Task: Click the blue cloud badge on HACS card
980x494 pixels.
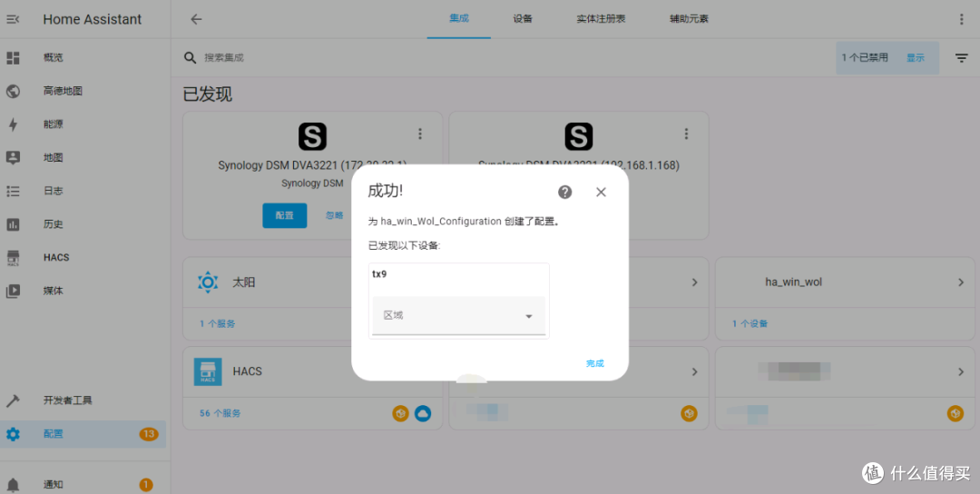Action: pyautogui.click(x=423, y=413)
